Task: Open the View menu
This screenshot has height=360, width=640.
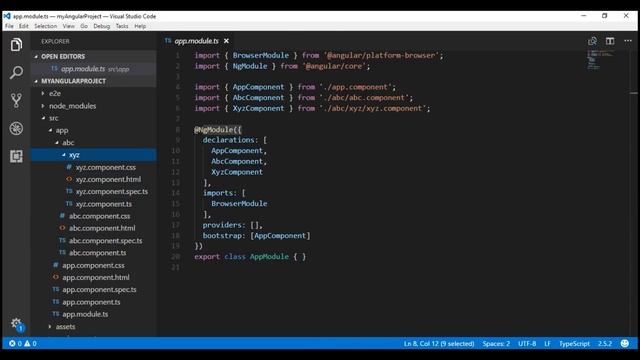Action: (69, 26)
